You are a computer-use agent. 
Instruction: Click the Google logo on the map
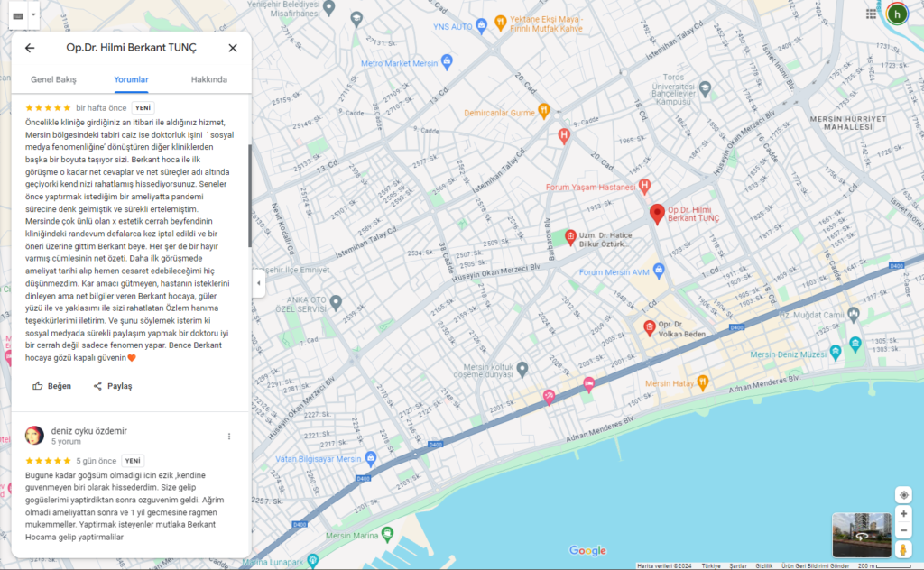click(x=587, y=550)
